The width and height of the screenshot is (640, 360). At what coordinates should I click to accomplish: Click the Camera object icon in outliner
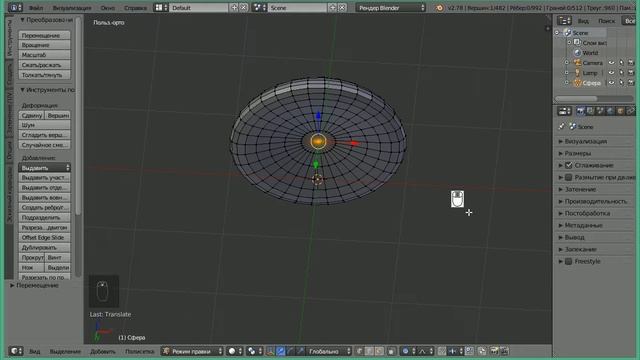577,63
